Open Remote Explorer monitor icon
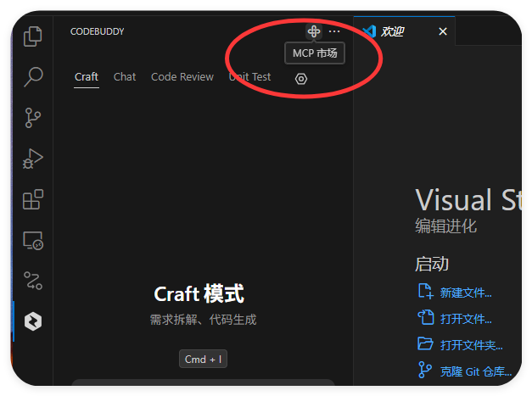Screen dimensions: 532x396 click(x=33, y=240)
